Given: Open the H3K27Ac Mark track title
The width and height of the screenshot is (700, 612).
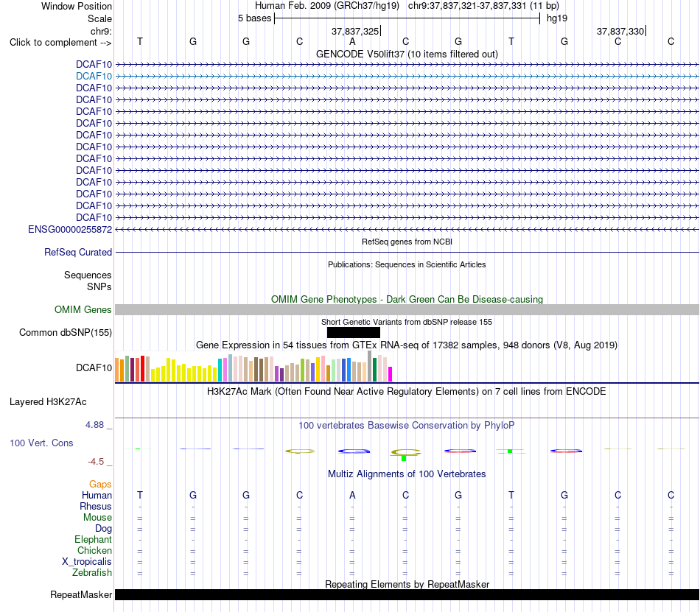Looking at the screenshot, I should coord(407,392).
